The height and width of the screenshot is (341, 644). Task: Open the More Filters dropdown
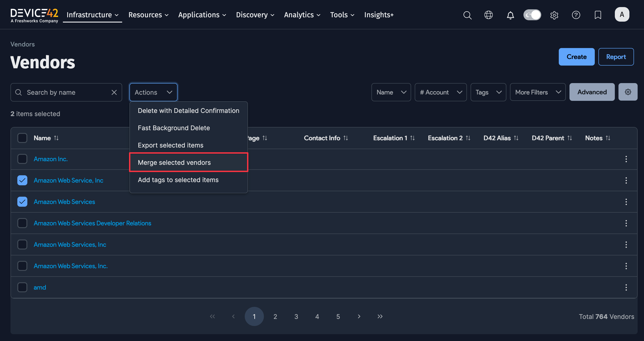[538, 92]
